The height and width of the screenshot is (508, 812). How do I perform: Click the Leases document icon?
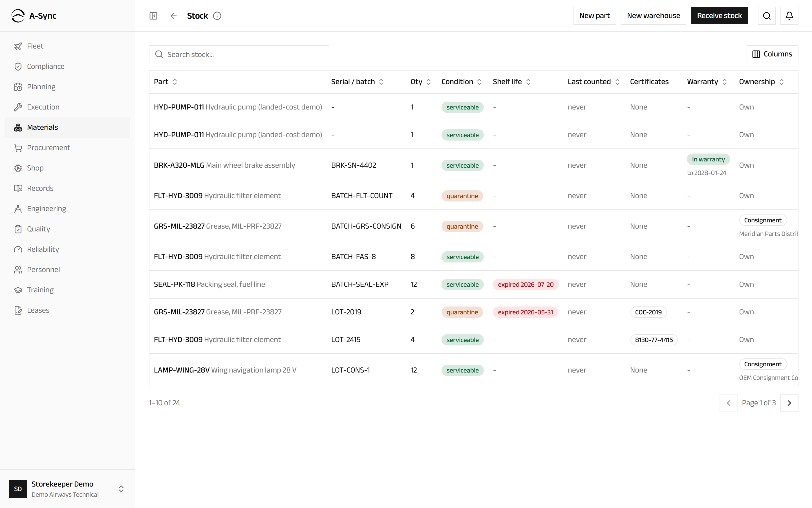click(x=18, y=310)
